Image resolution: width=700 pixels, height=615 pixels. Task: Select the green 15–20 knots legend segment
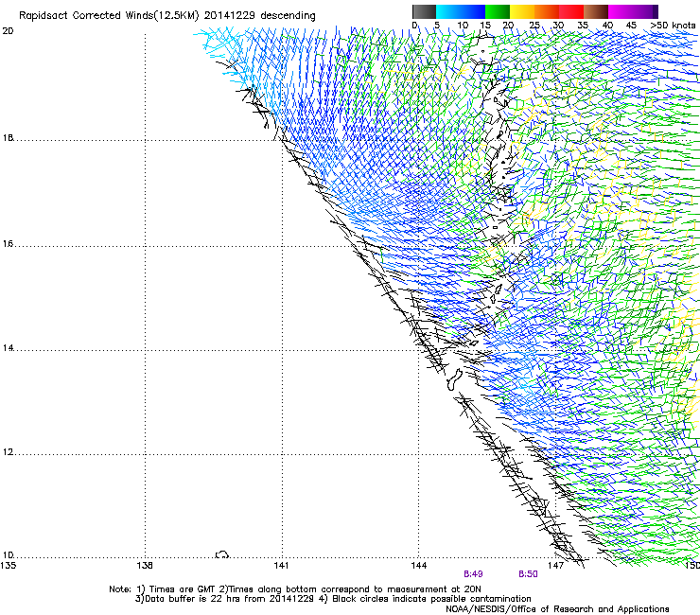[x=498, y=11]
